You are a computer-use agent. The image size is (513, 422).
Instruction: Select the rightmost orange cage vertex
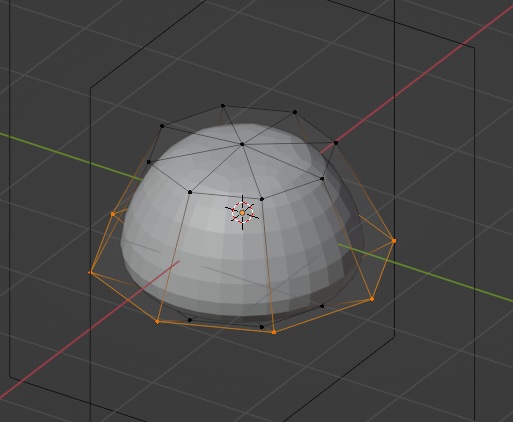pos(394,240)
